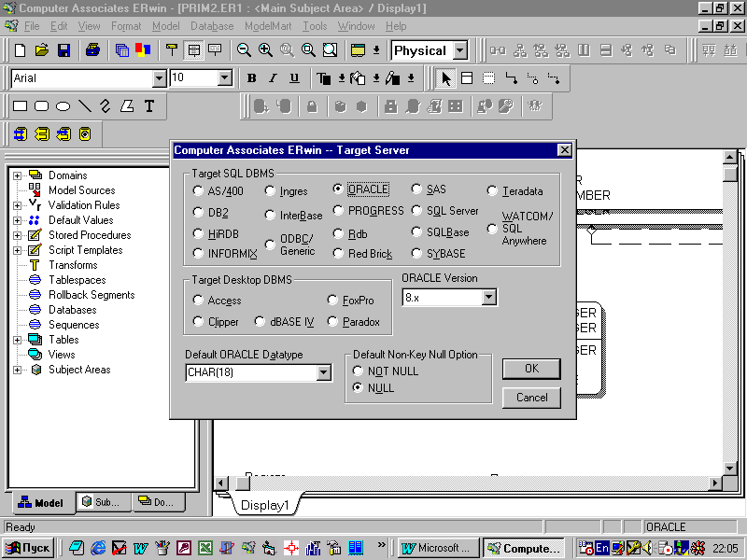Open the ORACLE Version dropdown
This screenshot has width=747, height=560.
[x=488, y=298]
